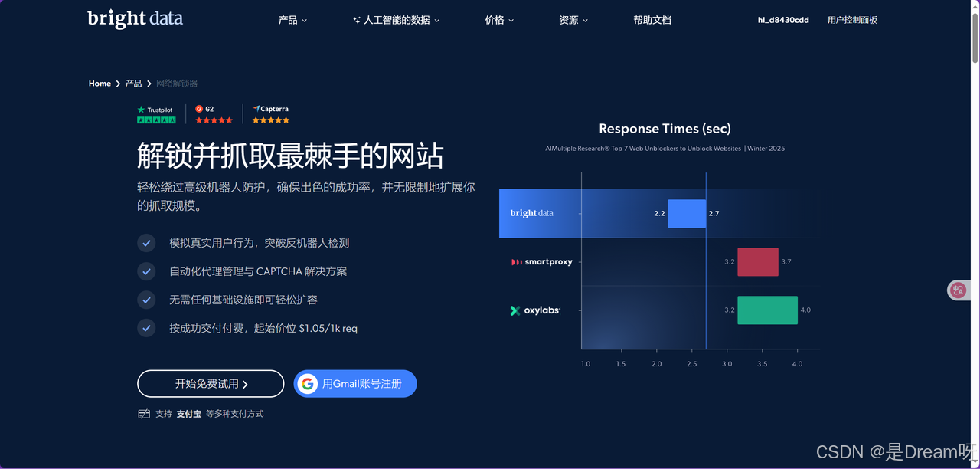The width and height of the screenshot is (980, 469).
Task: Click the 用Gmail账号注册 button
Action: click(x=355, y=384)
